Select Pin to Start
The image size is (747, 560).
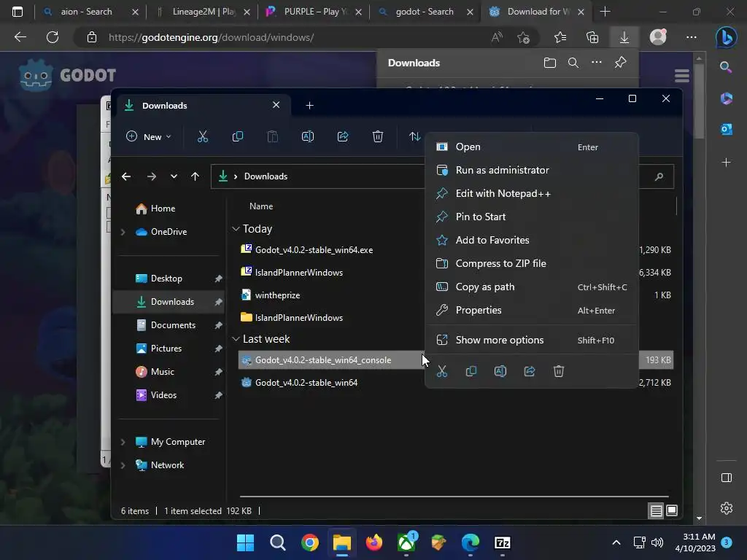coord(531,217)
